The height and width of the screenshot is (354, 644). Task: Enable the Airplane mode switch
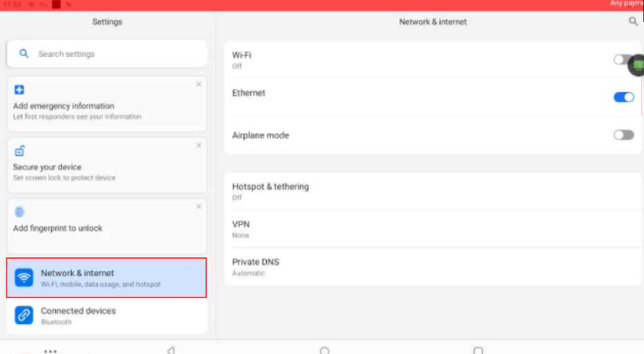tap(623, 135)
